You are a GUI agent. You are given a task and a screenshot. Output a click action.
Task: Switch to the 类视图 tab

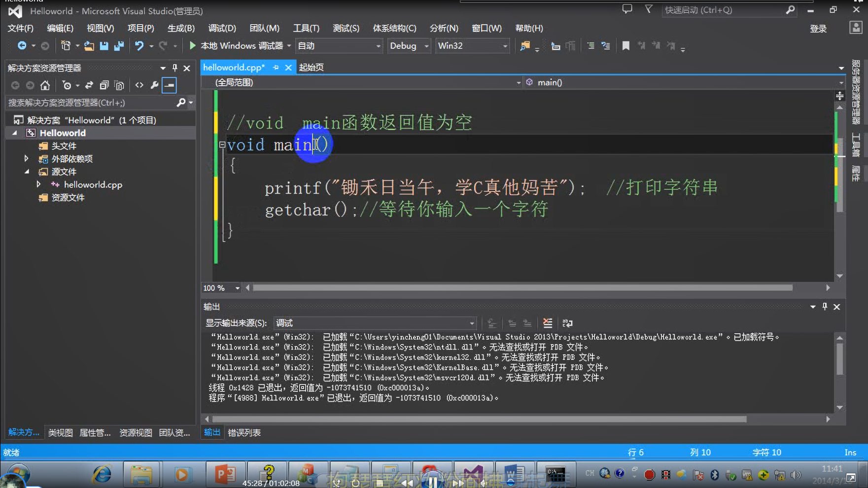[x=61, y=433]
